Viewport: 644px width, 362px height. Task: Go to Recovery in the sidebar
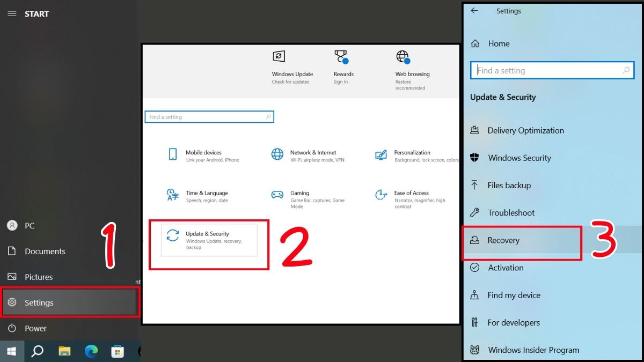[x=502, y=240]
